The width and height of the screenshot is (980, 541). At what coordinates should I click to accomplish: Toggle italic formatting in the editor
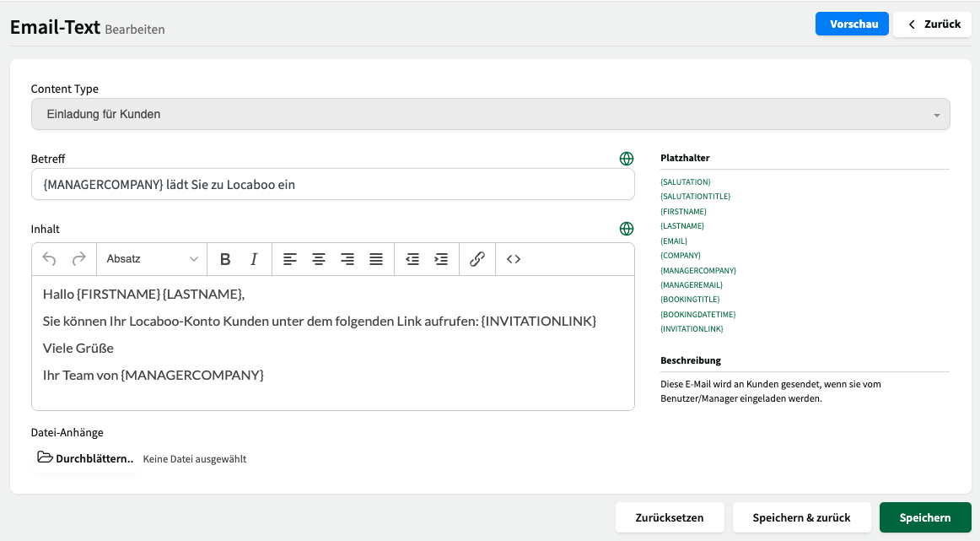[x=253, y=259]
